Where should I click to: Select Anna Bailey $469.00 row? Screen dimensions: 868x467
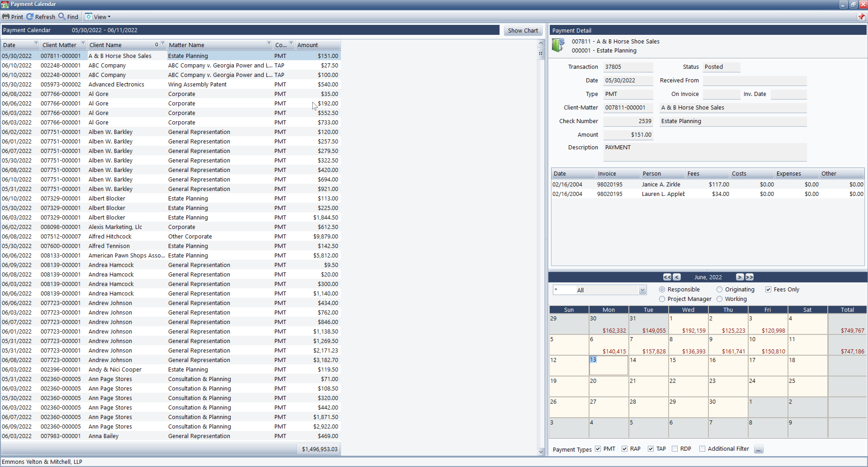point(170,436)
